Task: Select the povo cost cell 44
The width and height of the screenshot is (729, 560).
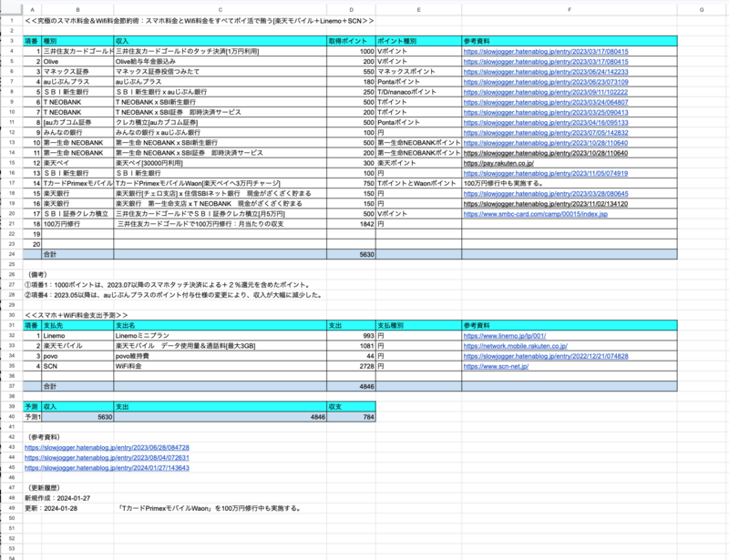Action: point(351,356)
